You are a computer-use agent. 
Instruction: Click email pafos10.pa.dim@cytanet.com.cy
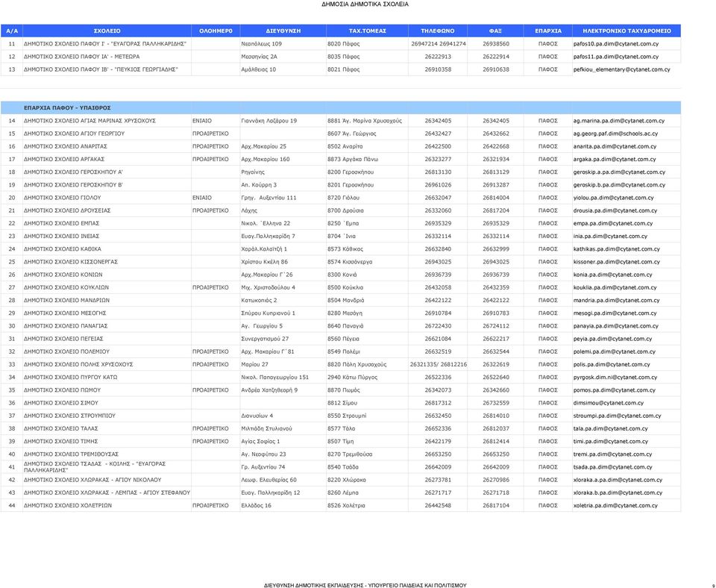click(x=616, y=44)
